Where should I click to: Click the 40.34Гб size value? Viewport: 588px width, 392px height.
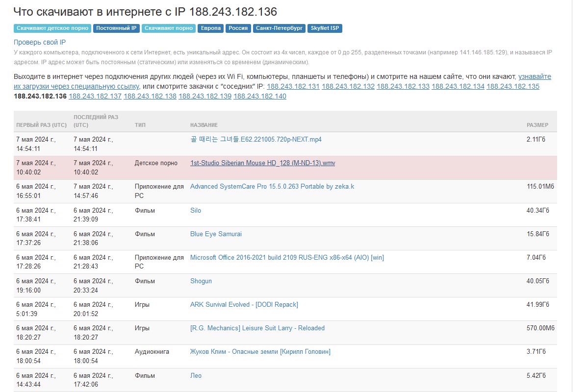[538, 210]
